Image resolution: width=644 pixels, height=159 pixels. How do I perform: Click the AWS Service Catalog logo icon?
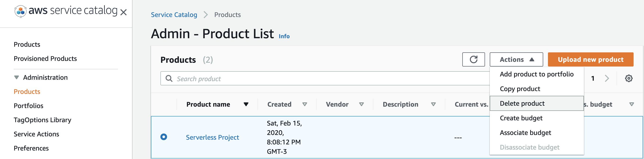coord(21,11)
